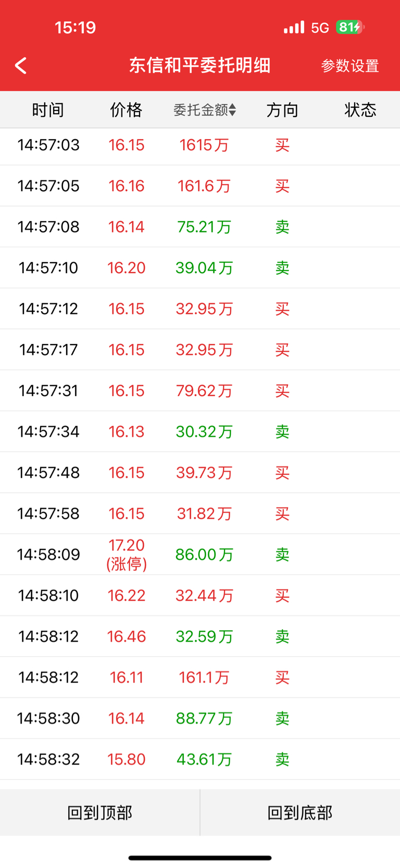Tap the battery indicator in status bar
Viewport: 400px width, 868px height.
click(350, 27)
